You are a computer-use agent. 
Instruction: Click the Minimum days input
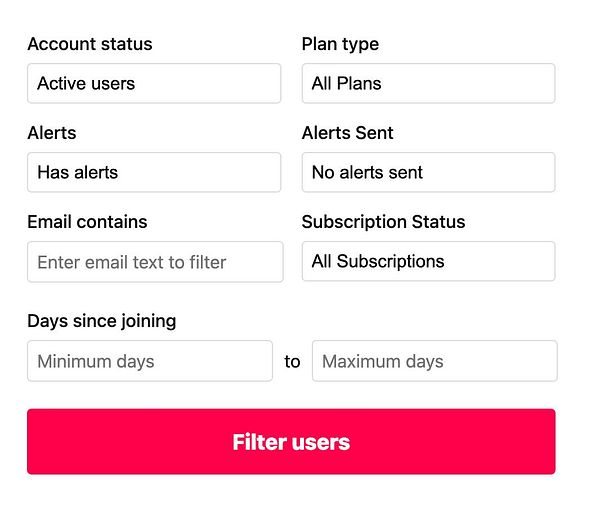pos(149,361)
